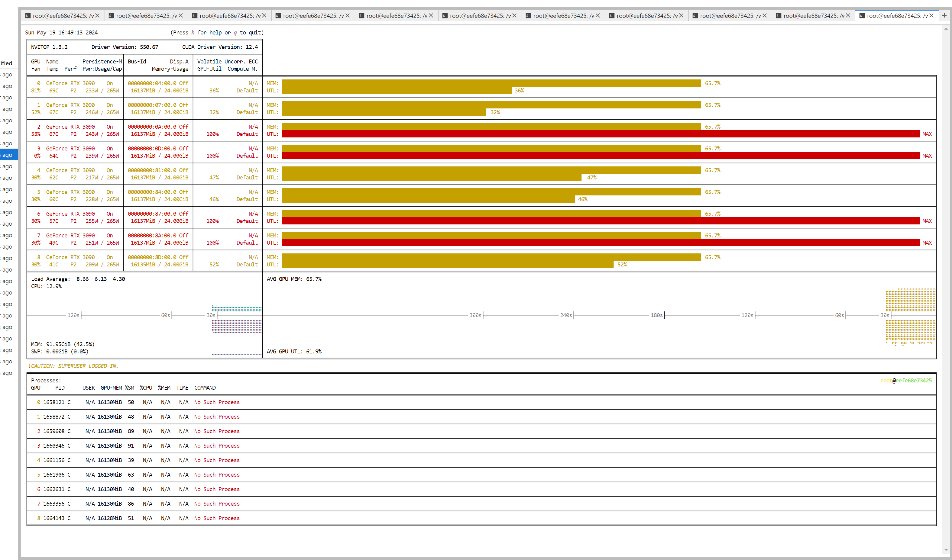Close the first terminal tab with its X
Screen dimensions: 952x560
click(97, 15)
